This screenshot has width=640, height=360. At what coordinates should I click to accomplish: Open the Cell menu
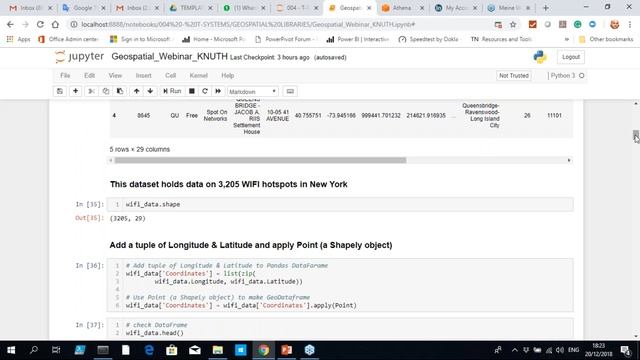tap(170, 76)
